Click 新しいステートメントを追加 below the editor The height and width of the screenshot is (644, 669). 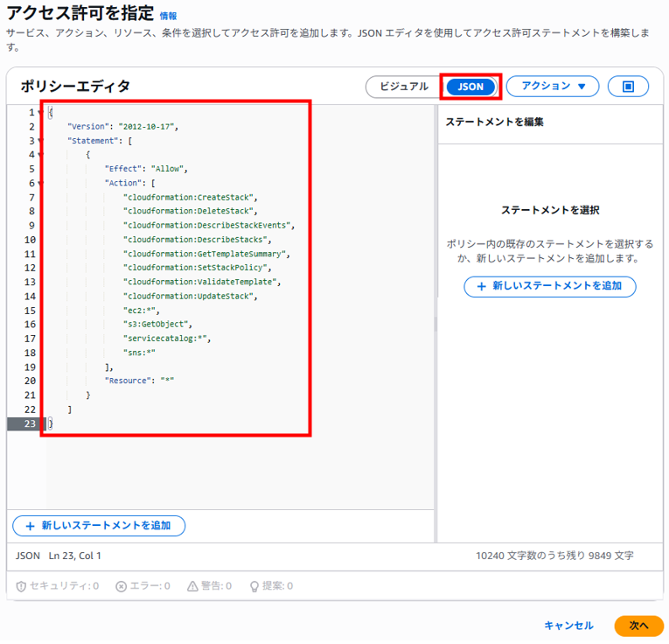tap(99, 526)
